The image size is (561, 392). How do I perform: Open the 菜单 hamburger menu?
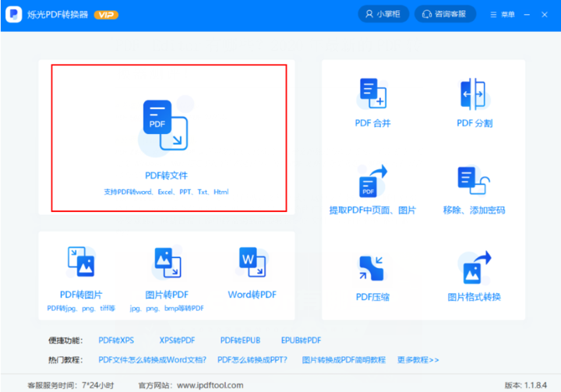pyautogui.click(x=503, y=15)
